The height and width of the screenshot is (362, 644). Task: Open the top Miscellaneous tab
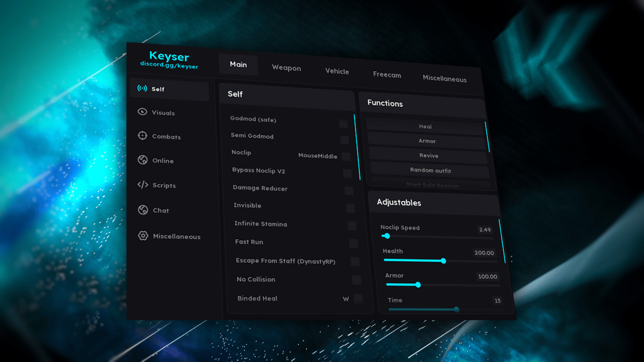click(x=445, y=79)
